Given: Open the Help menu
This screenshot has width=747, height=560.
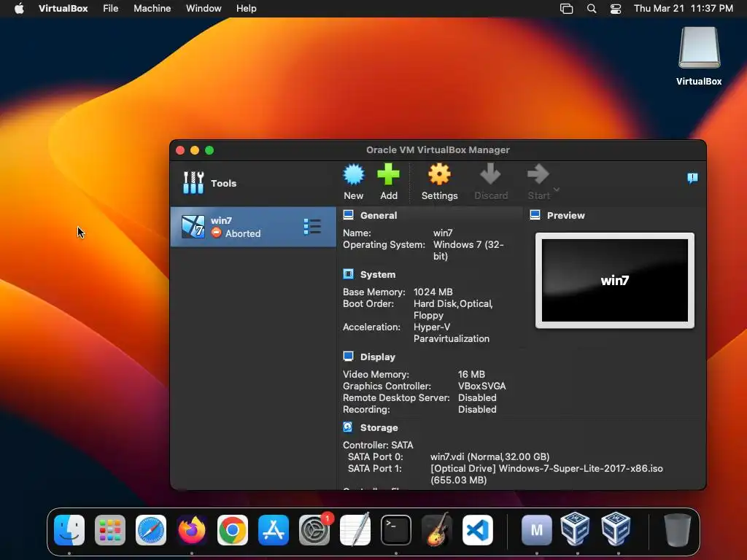Looking at the screenshot, I should point(247,9).
